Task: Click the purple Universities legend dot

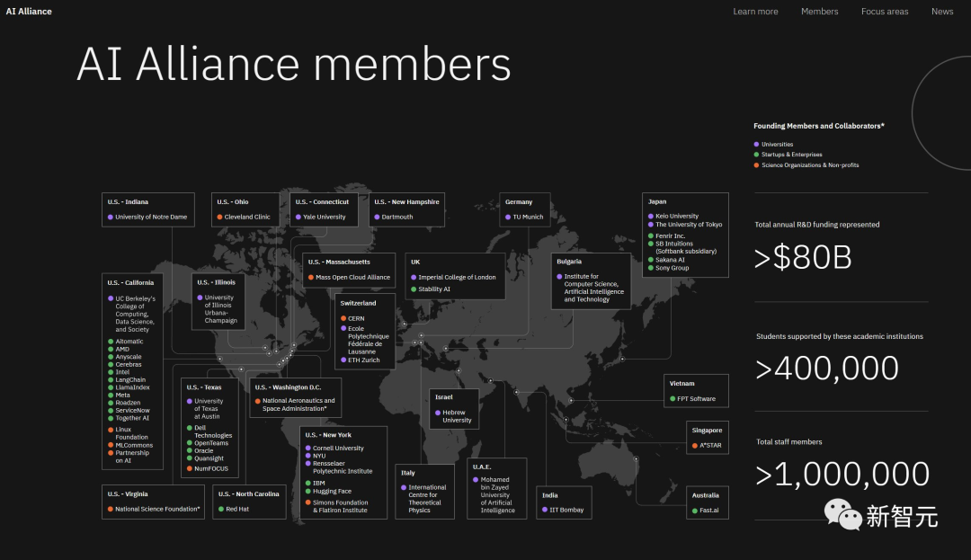Action: coord(756,144)
